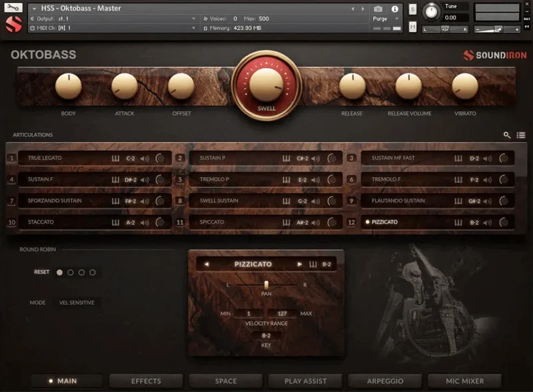Screen dimensions: 533x392
Task: Click the keyboard icon on Spiccato row
Action: tap(286, 222)
